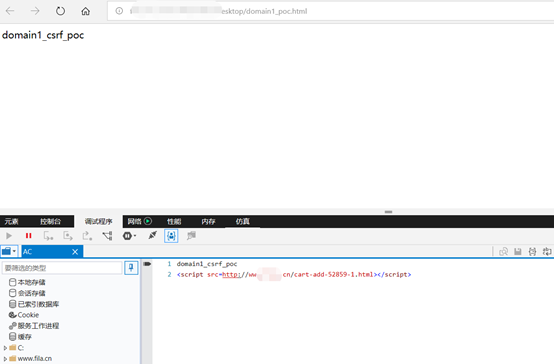Reload the page with the refresh icon

60,11
